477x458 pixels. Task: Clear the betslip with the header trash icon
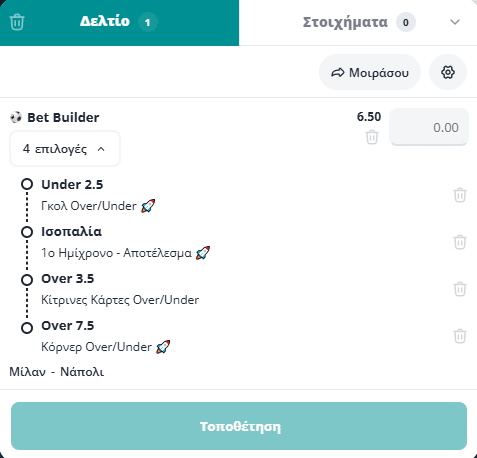point(17,22)
